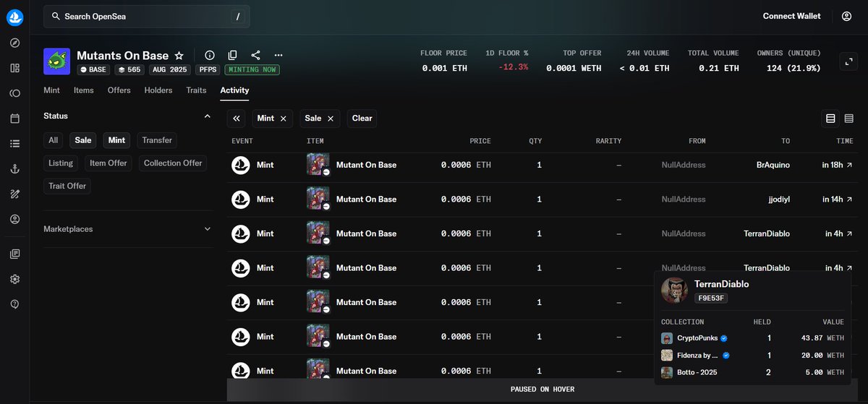Toggle the Listing status filter
The image size is (868, 404).
point(61,163)
